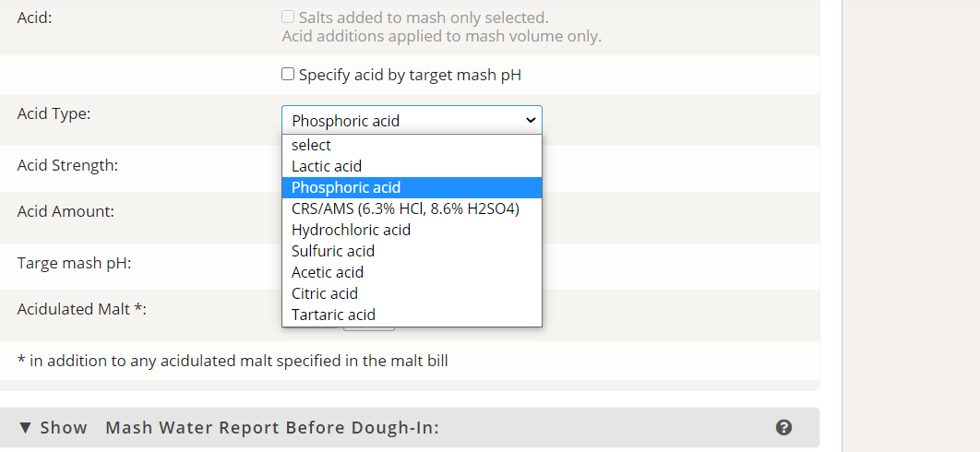Select Acetic acid option
This screenshot has width=980, height=452.
click(412, 272)
